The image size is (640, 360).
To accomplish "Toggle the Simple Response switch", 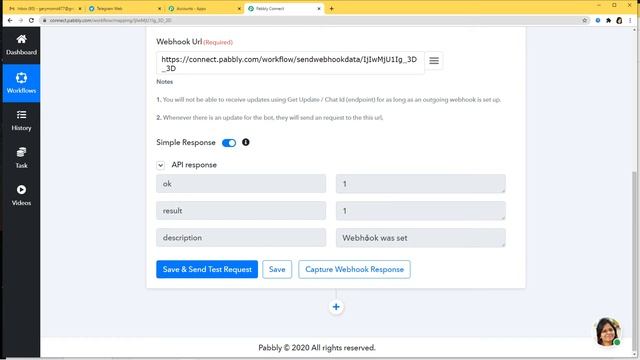I will 229,143.
